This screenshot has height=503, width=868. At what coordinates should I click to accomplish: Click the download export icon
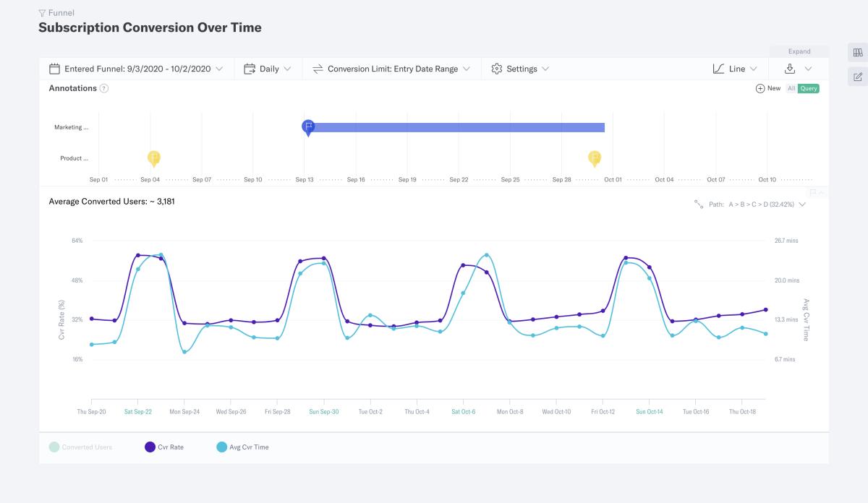pyautogui.click(x=791, y=68)
